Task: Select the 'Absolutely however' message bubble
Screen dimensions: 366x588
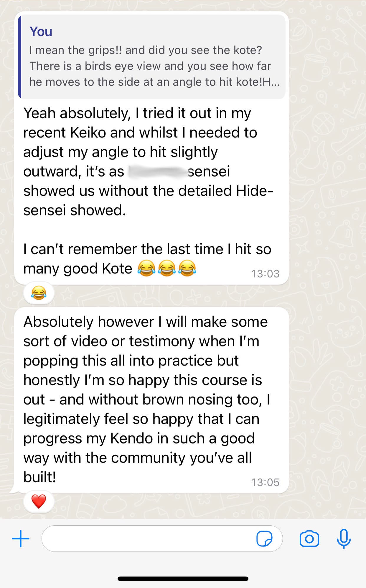Action: click(151, 400)
